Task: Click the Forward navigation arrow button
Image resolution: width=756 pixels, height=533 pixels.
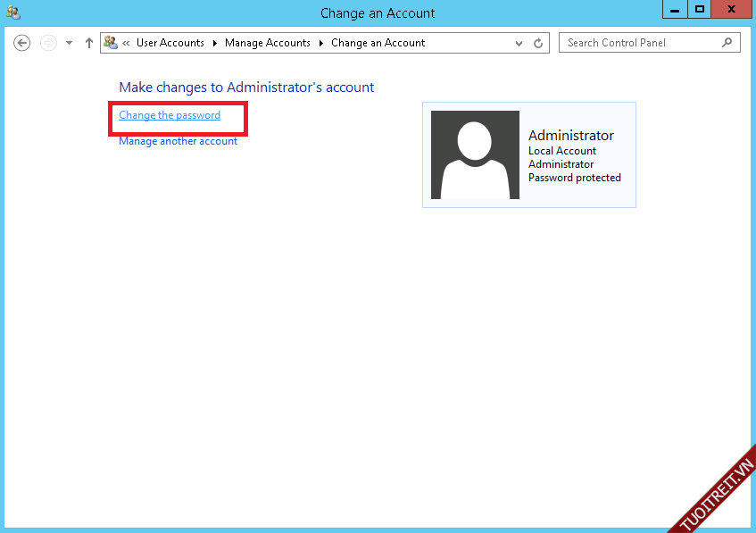Action: tap(48, 43)
